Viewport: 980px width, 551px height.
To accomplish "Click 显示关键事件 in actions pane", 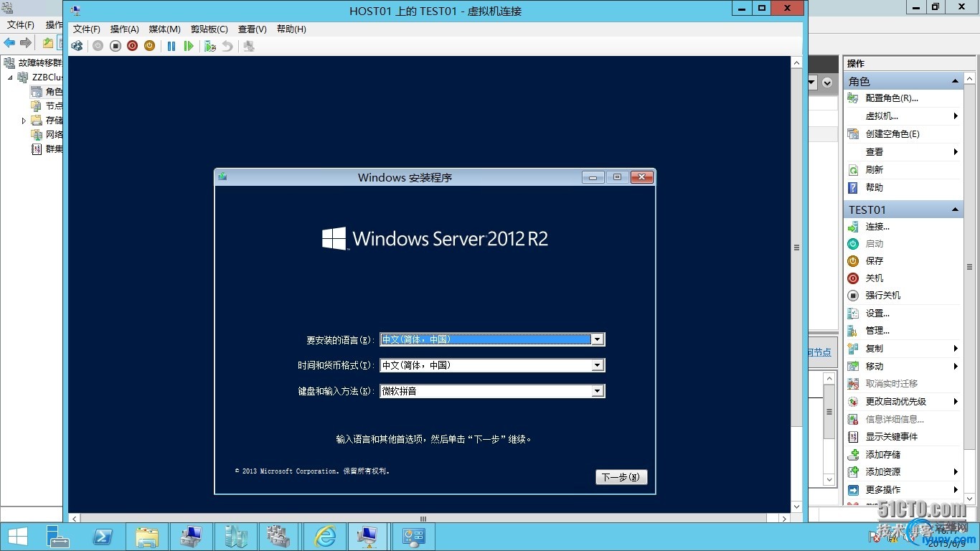I will (892, 437).
